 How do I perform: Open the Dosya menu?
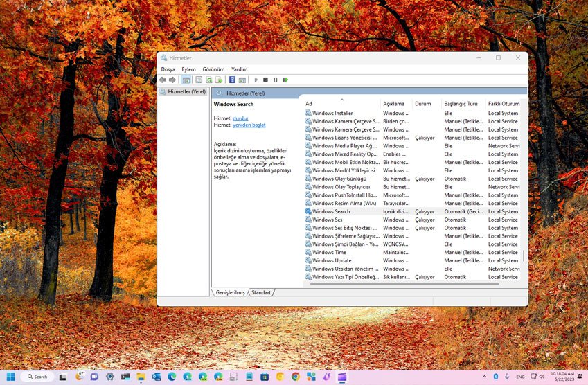[168, 69]
